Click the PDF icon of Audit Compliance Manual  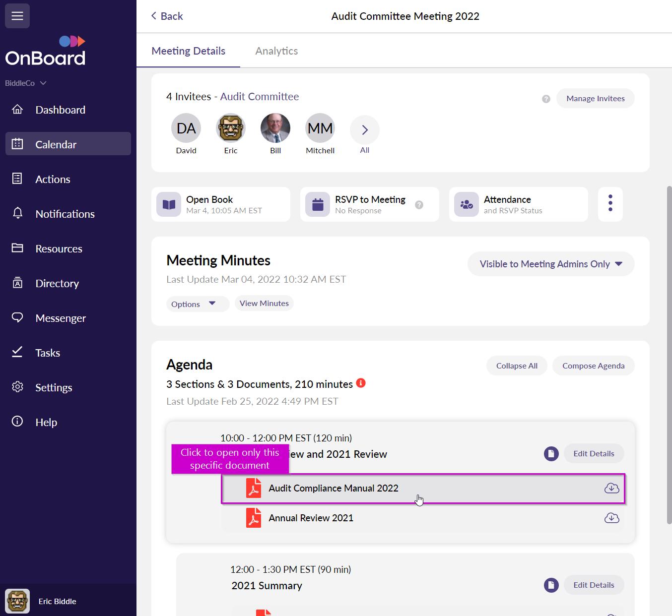pos(254,488)
